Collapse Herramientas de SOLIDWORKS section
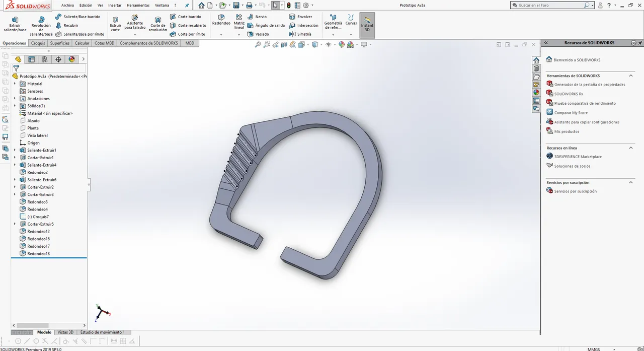This screenshot has height=351, width=644. [x=631, y=76]
